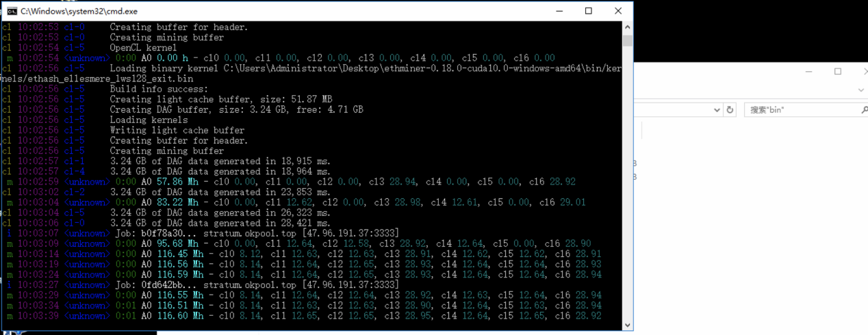The width and height of the screenshot is (868, 335).
Task: Maximize the Explorer window behind
Action: pyautogui.click(x=838, y=72)
